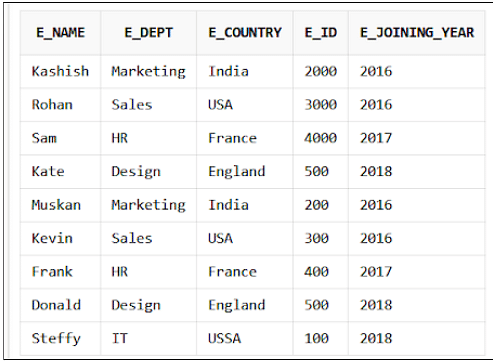Select the Kashish name cell
This screenshot has height=362, width=493.
point(60,72)
